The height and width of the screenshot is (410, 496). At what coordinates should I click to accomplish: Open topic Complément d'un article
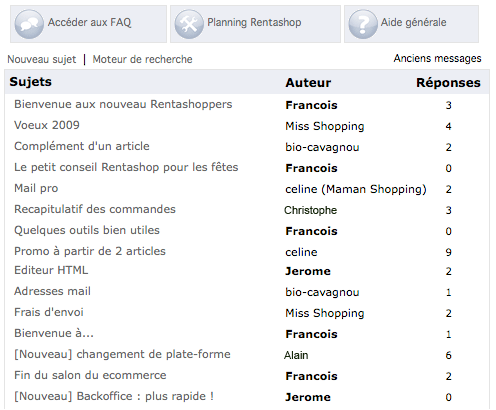click(x=82, y=146)
